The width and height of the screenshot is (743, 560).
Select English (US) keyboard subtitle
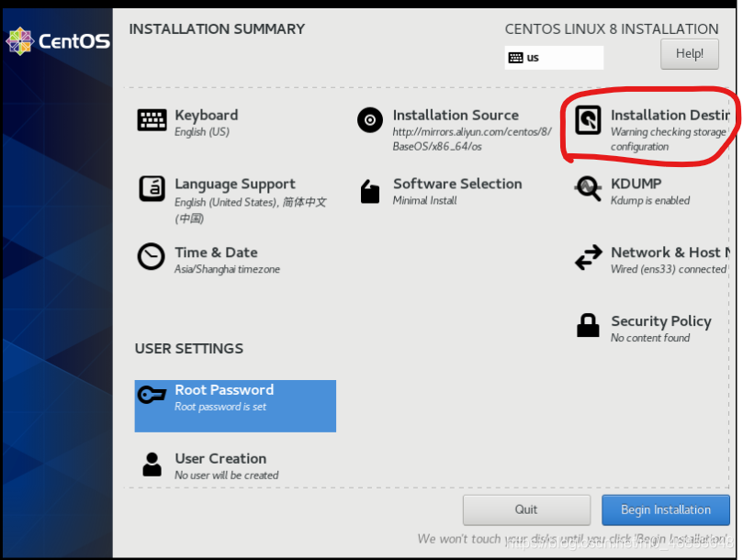202,131
